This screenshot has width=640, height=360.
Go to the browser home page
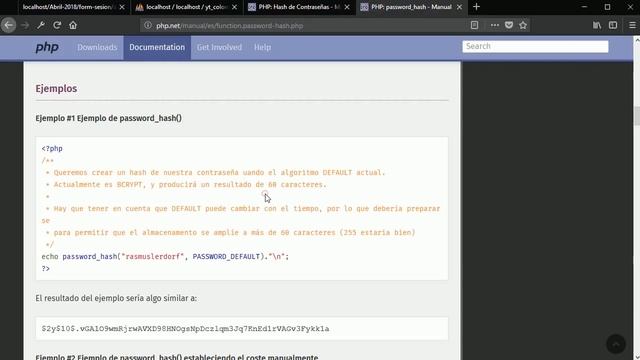click(73, 25)
